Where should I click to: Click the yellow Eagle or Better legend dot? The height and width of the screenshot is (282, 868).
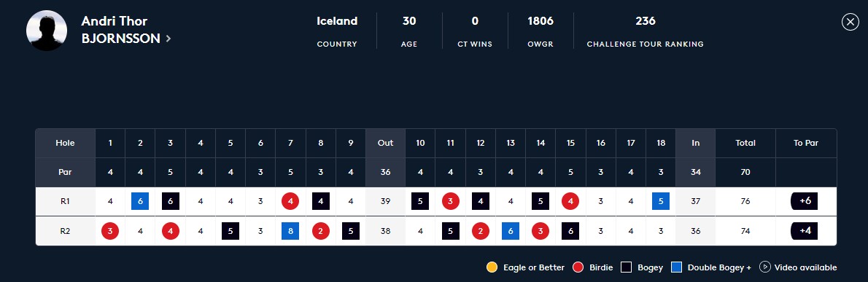point(492,267)
